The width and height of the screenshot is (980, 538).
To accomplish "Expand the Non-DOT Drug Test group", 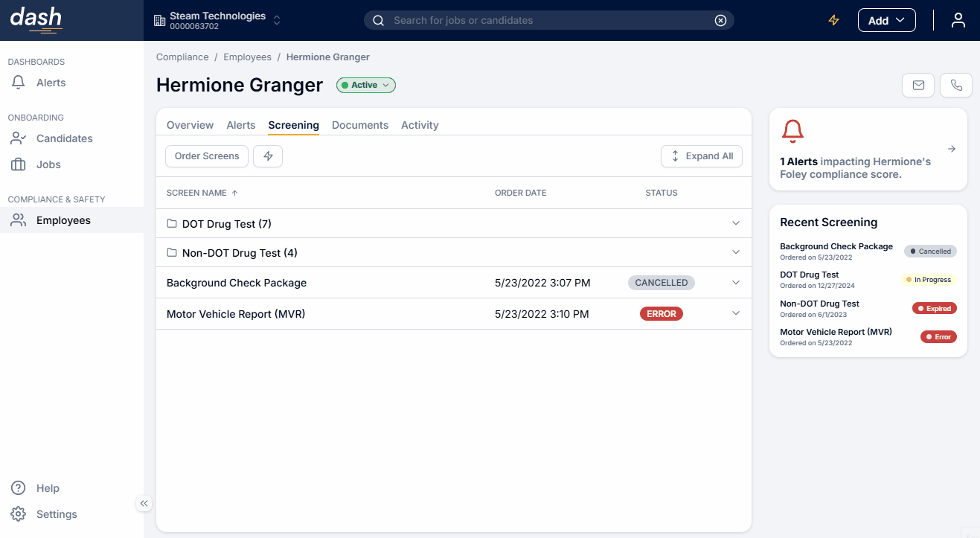I will [x=735, y=252].
